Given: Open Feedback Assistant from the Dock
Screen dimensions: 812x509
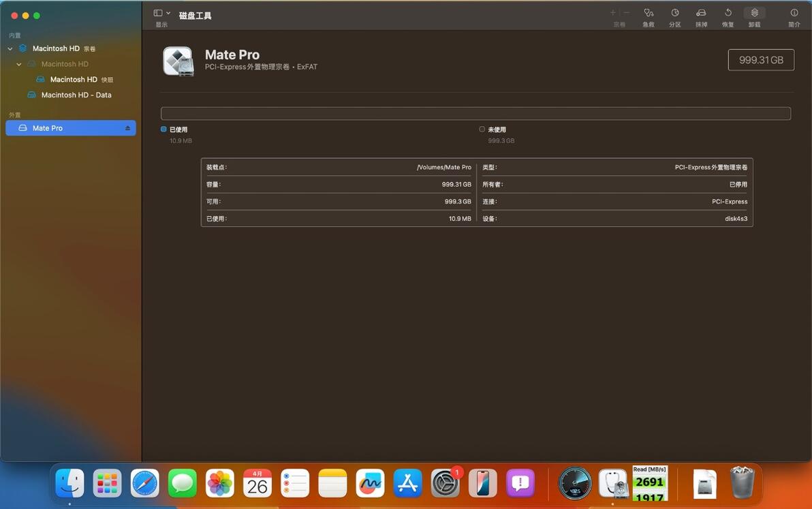Looking at the screenshot, I should pos(520,484).
